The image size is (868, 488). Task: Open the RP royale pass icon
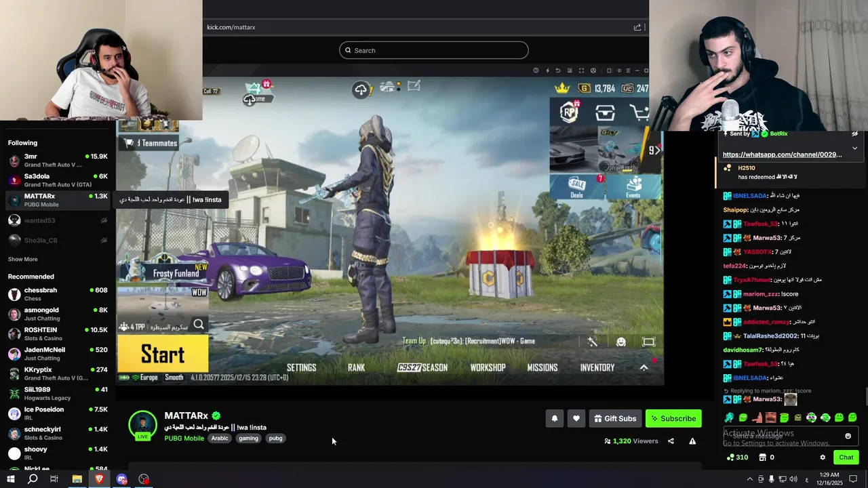pos(569,113)
